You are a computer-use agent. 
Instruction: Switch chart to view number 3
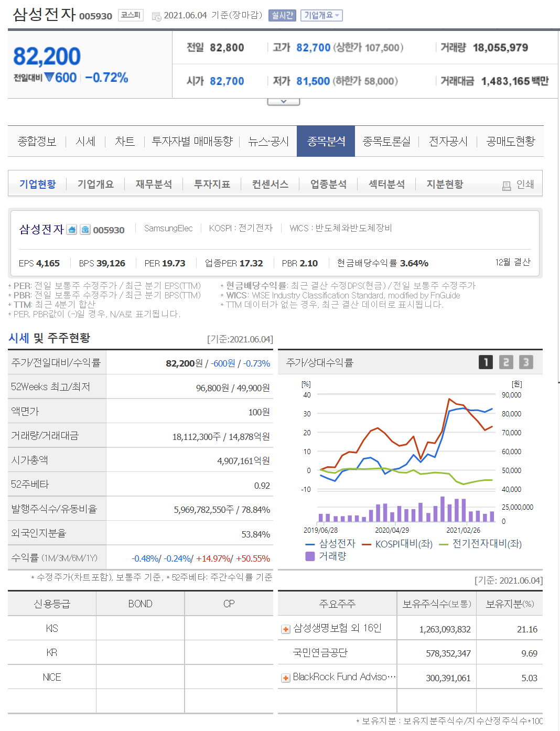526,362
